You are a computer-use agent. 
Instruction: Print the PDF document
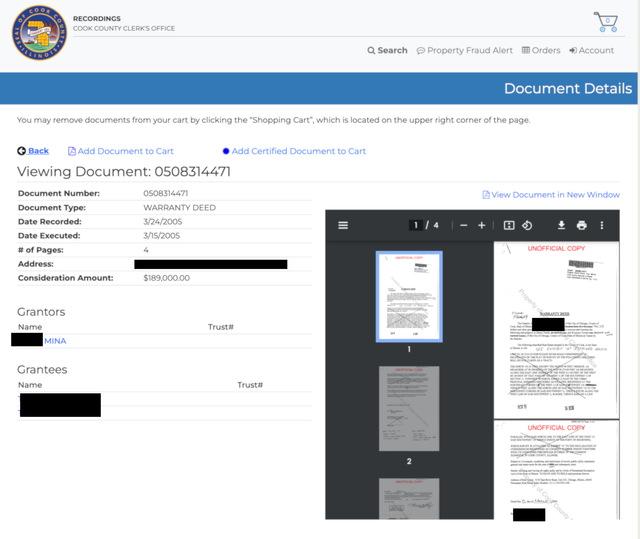click(582, 225)
